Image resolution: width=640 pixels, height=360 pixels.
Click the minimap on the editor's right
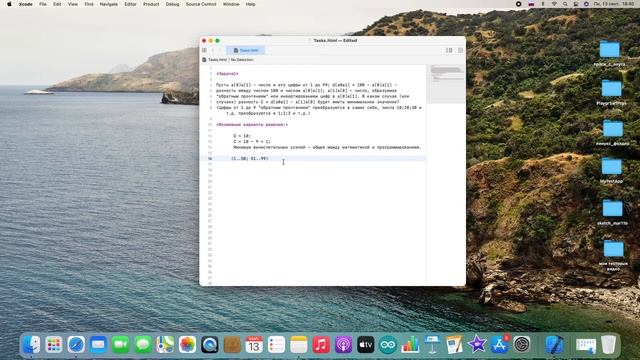(x=446, y=84)
